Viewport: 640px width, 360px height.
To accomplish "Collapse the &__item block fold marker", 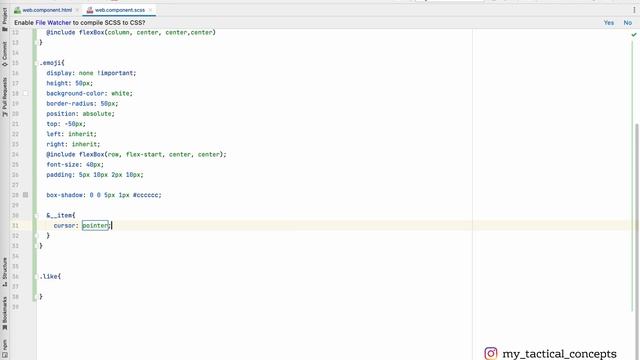I will [x=36, y=216].
